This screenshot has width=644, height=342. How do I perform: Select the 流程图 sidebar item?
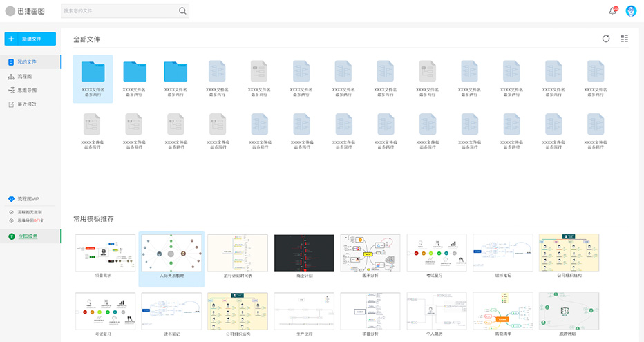coord(25,76)
